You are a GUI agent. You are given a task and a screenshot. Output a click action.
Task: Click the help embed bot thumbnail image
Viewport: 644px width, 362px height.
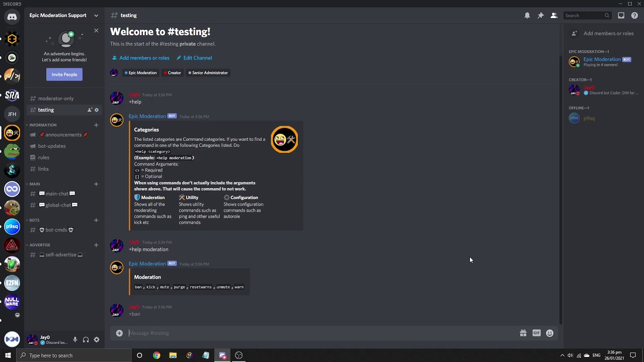click(x=284, y=139)
